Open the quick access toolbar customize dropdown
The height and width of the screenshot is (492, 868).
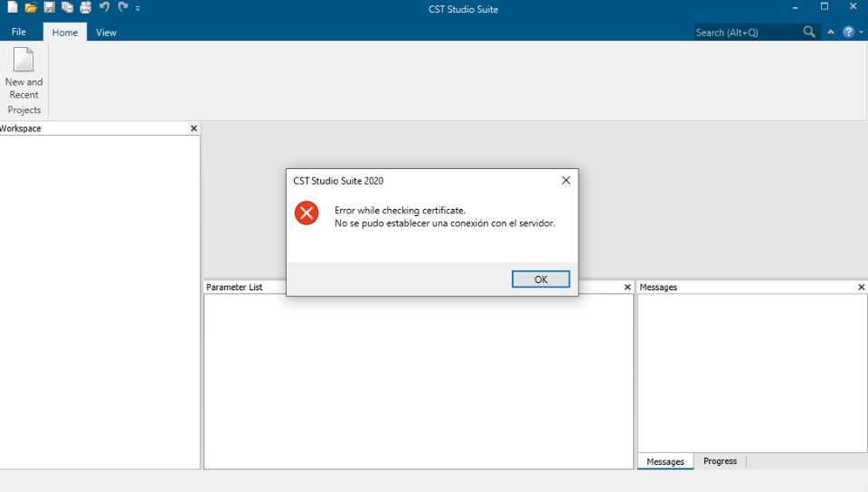pyautogui.click(x=137, y=8)
